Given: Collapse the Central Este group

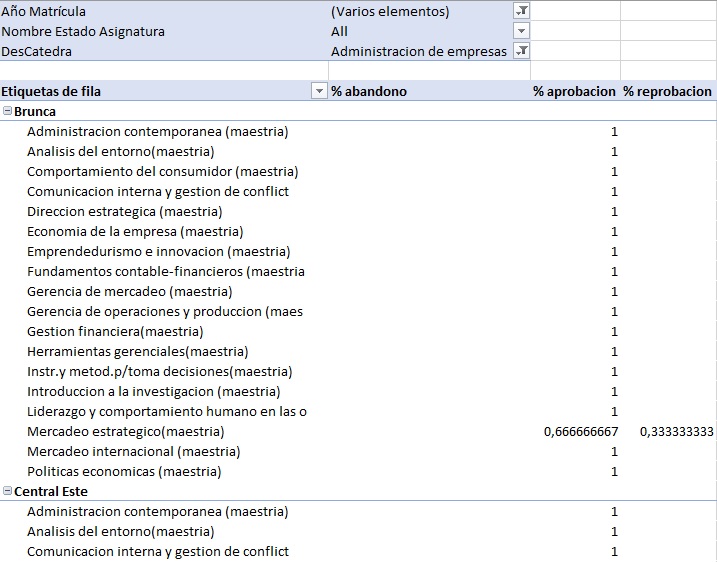Looking at the screenshot, I should (x=8, y=491).
